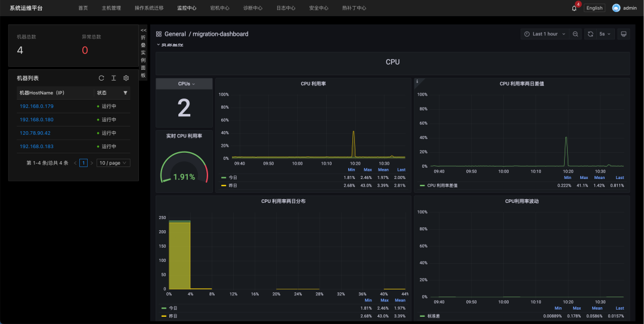Click the 0%-4% histogram bar

tap(179, 255)
